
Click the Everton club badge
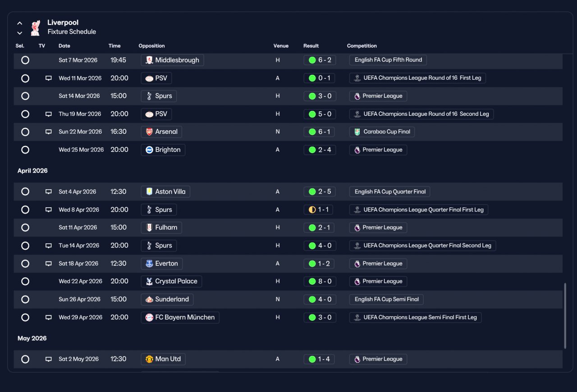point(149,264)
